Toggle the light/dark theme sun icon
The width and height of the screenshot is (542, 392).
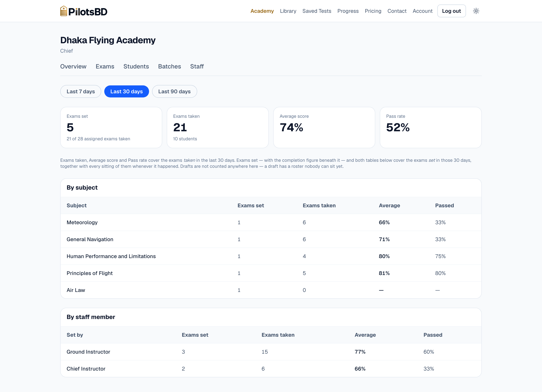click(x=476, y=11)
